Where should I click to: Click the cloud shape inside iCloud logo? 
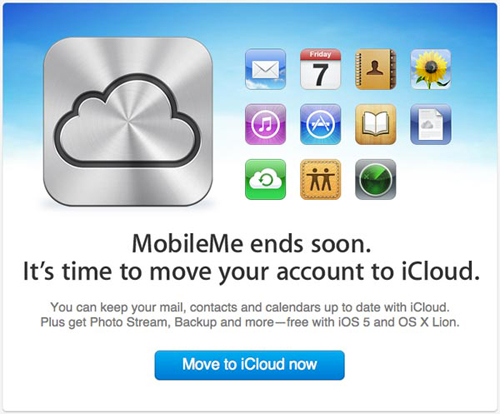point(128,122)
